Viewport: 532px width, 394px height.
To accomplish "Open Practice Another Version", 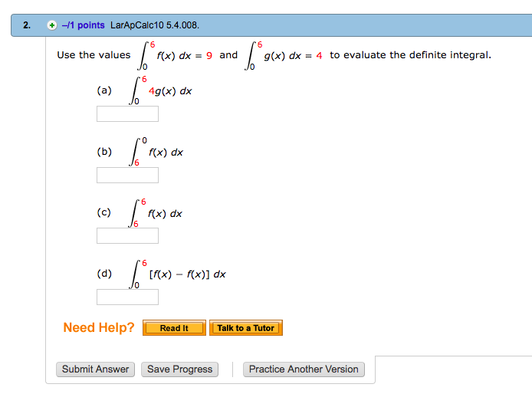I will click(x=304, y=369).
